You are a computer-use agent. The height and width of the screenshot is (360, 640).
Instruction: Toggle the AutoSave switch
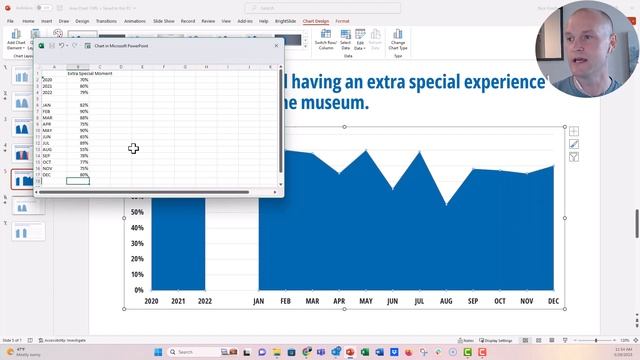[44, 8]
